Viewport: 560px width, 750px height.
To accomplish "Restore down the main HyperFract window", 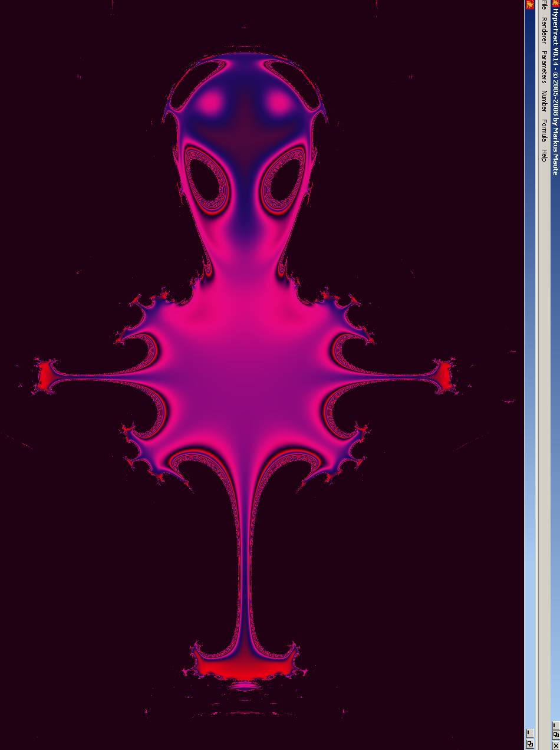I will click(x=555, y=735).
